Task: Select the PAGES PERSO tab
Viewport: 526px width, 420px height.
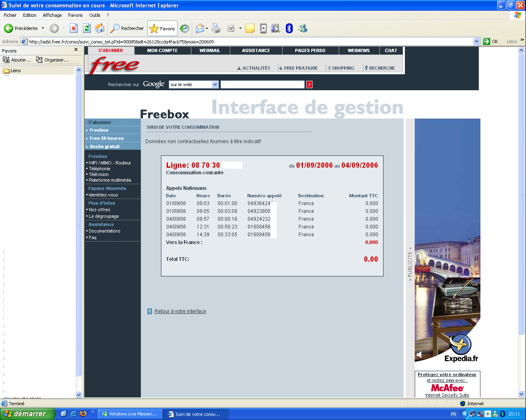Action: click(x=310, y=50)
